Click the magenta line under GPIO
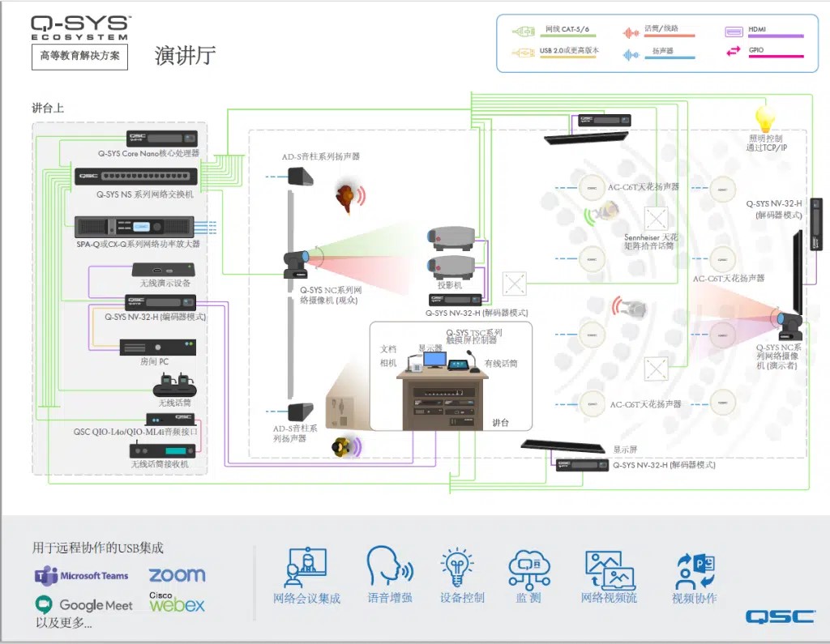This screenshot has height=644, width=830. 776,56
